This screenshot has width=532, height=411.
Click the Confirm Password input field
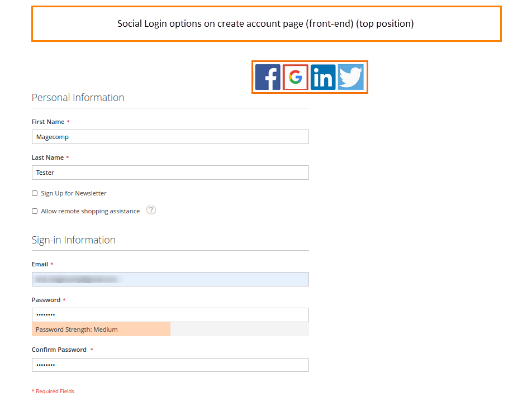[x=170, y=365]
